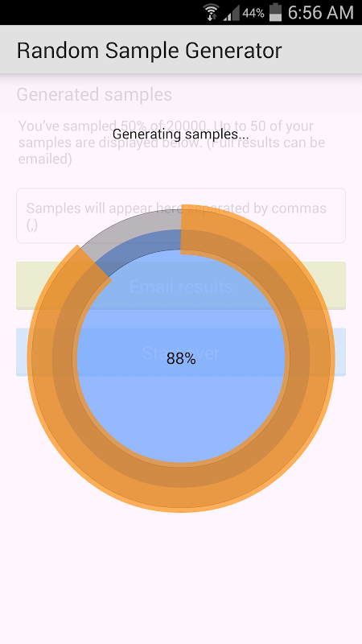Tap the battery icon in status bar

[275, 12]
